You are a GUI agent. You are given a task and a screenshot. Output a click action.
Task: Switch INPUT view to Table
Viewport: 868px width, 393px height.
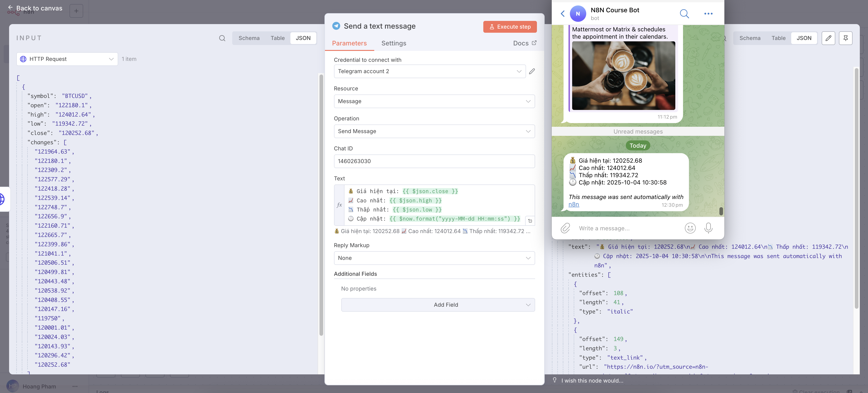(x=277, y=38)
